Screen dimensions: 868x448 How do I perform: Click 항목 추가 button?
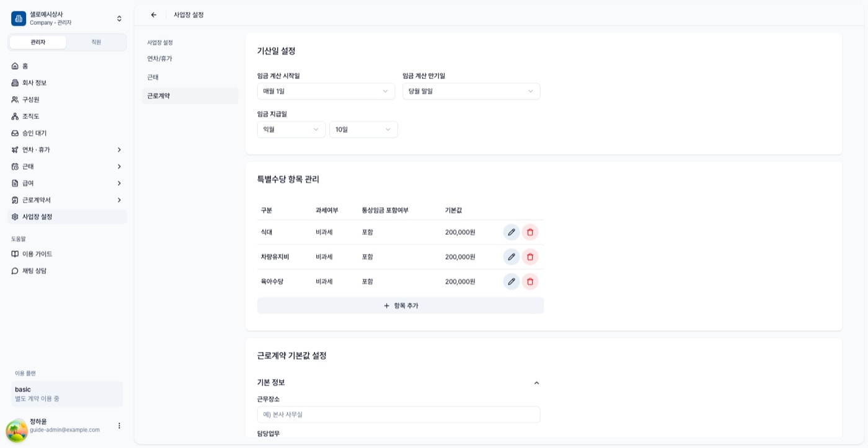point(401,305)
